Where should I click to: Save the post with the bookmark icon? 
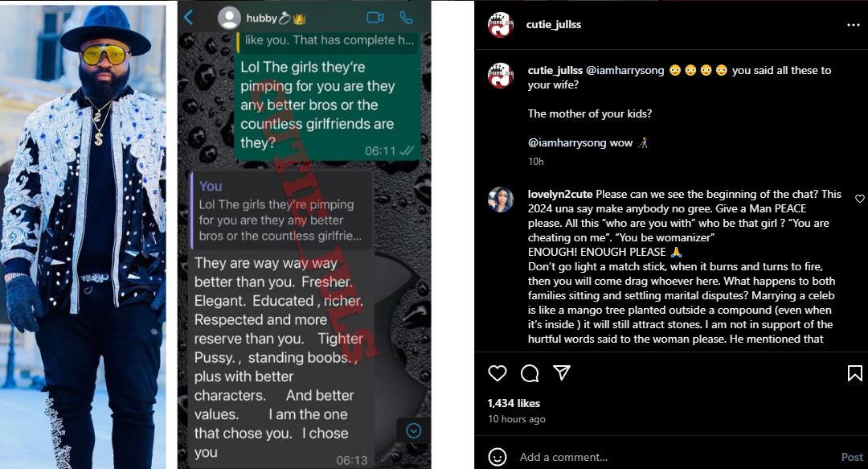(854, 373)
